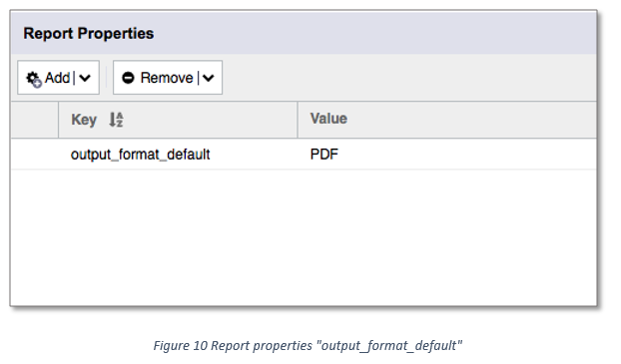The image size is (621, 364).
Task: Click the blank header cell before Key
Action: tap(35, 120)
